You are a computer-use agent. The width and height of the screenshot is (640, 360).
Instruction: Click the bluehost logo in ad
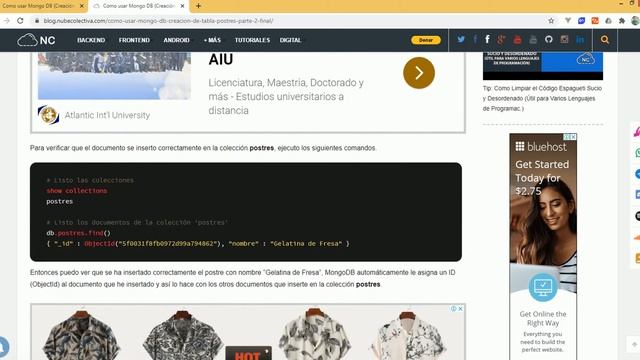pos(541,147)
